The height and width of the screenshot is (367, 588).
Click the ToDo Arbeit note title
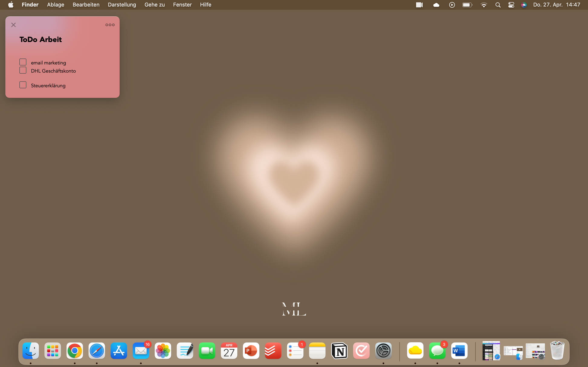coord(40,40)
